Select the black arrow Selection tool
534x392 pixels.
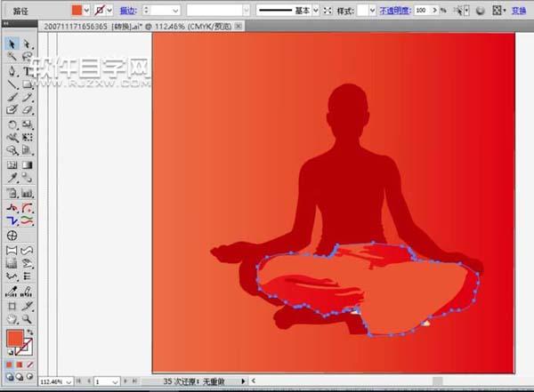[12, 44]
